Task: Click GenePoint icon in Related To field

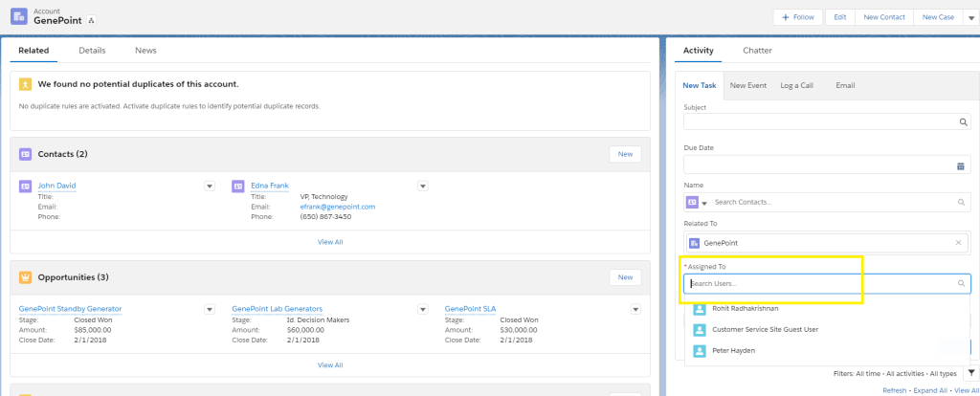Action: pos(693,242)
